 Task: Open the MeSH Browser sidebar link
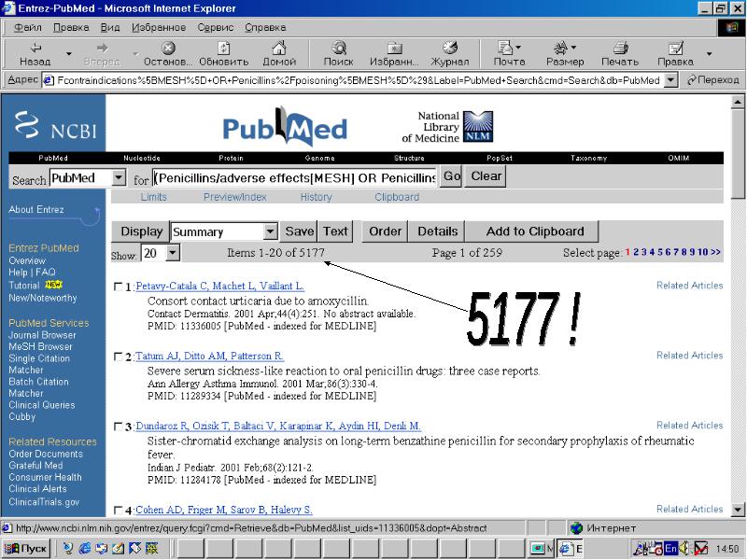pyautogui.click(x=40, y=346)
